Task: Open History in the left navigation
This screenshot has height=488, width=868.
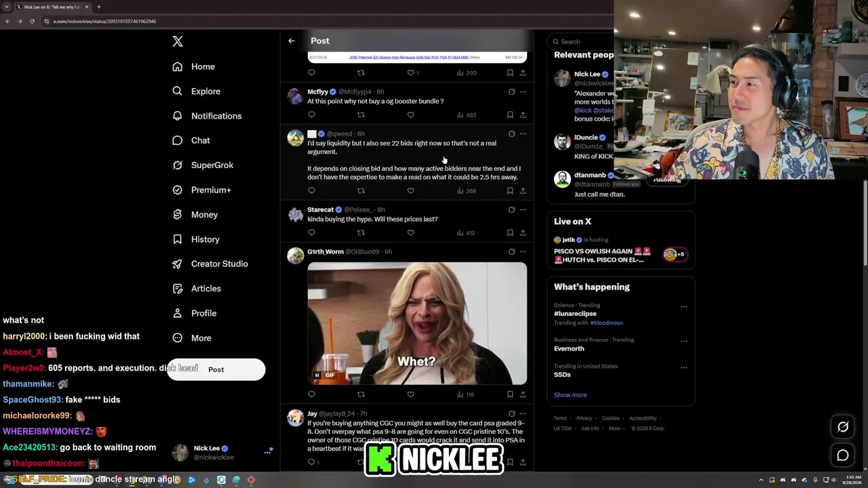Action: 196,239
